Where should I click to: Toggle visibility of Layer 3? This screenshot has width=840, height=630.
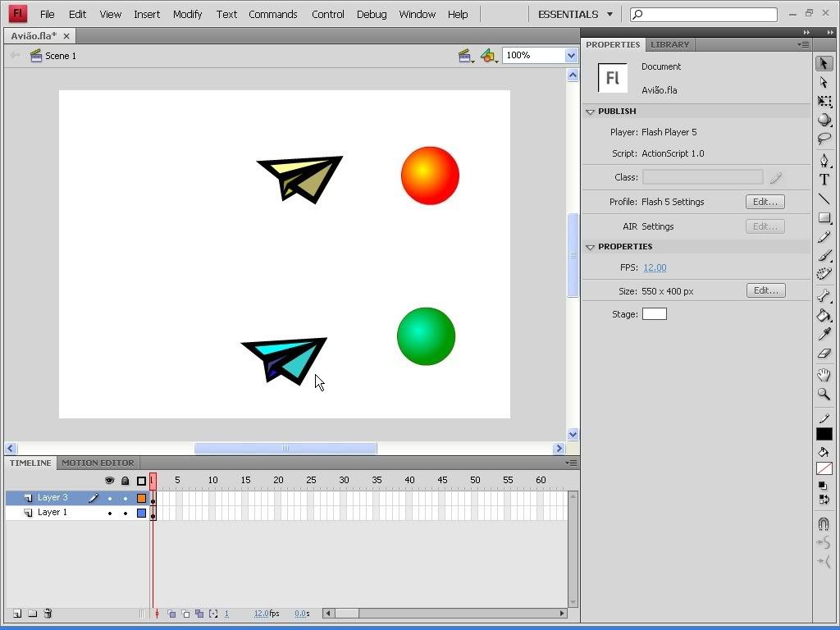tap(110, 498)
